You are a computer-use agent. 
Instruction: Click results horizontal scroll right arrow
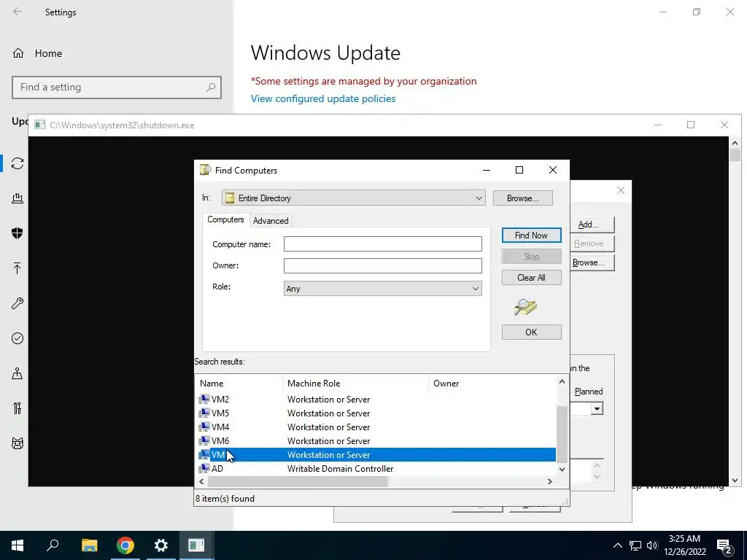[550, 481]
